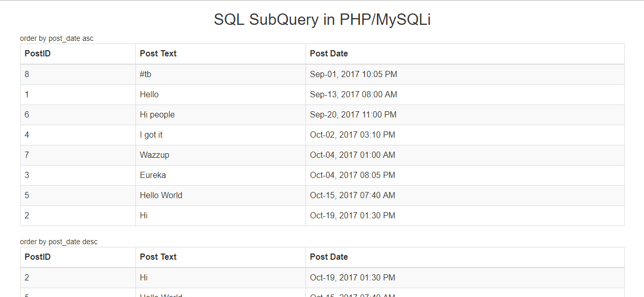644x297 pixels.
Task: Click the "order by post_date asc" caption
Action: [x=57, y=38]
